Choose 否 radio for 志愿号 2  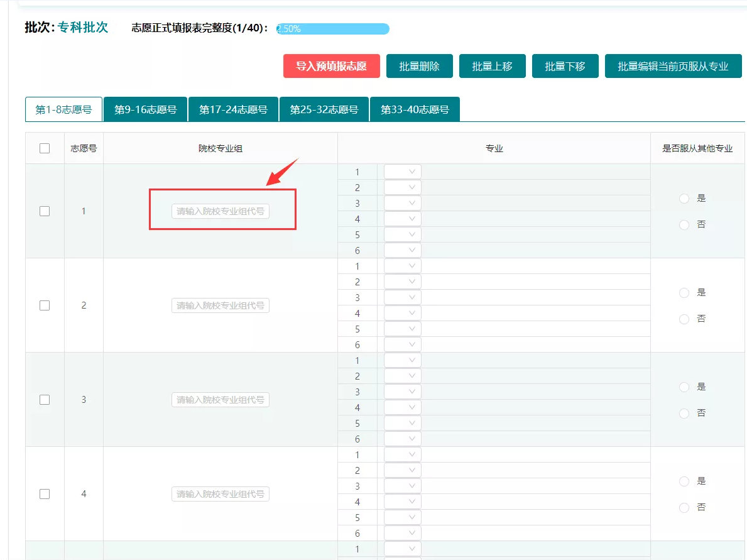pos(684,319)
